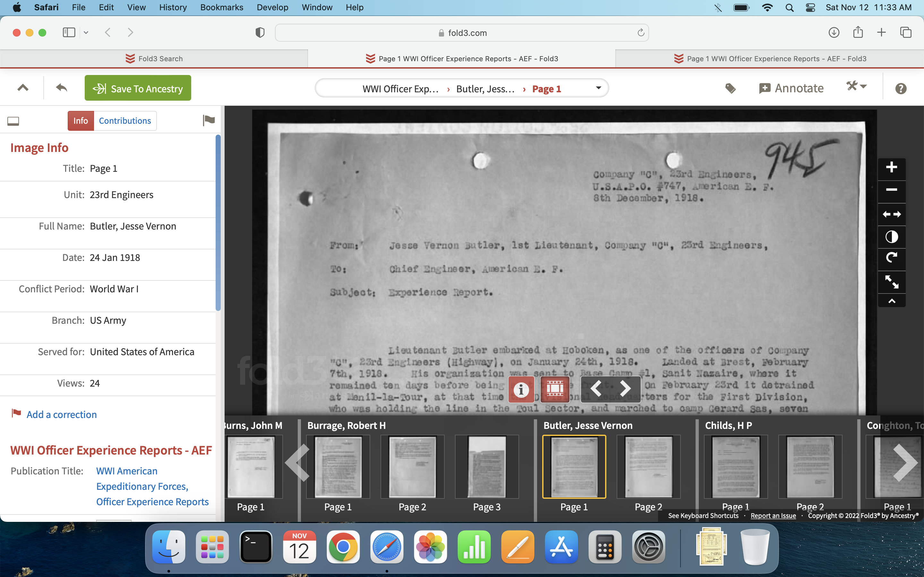Viewport: 924px width, 577px height.
Task: Click the zoom in plus icon
Action: [891, 167]
